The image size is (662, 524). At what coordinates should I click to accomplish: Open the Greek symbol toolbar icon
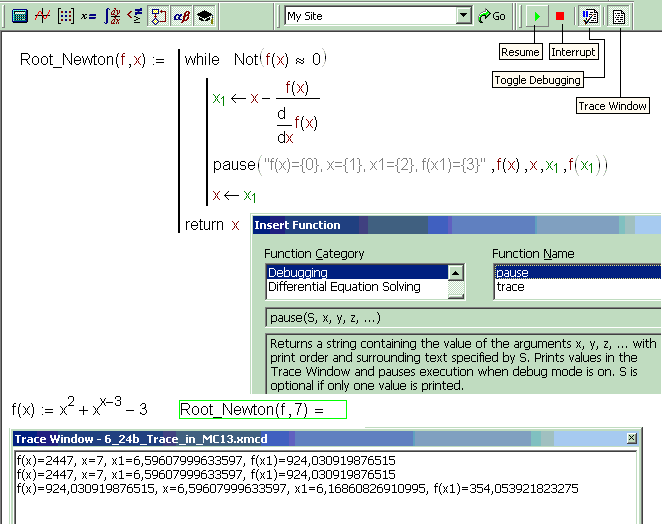(x=182, y=16)
